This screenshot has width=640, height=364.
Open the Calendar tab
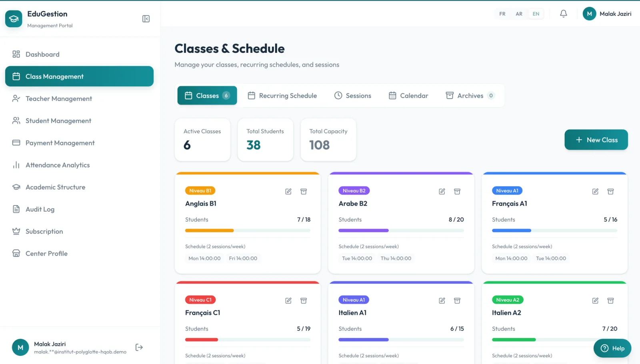point(408,96)
